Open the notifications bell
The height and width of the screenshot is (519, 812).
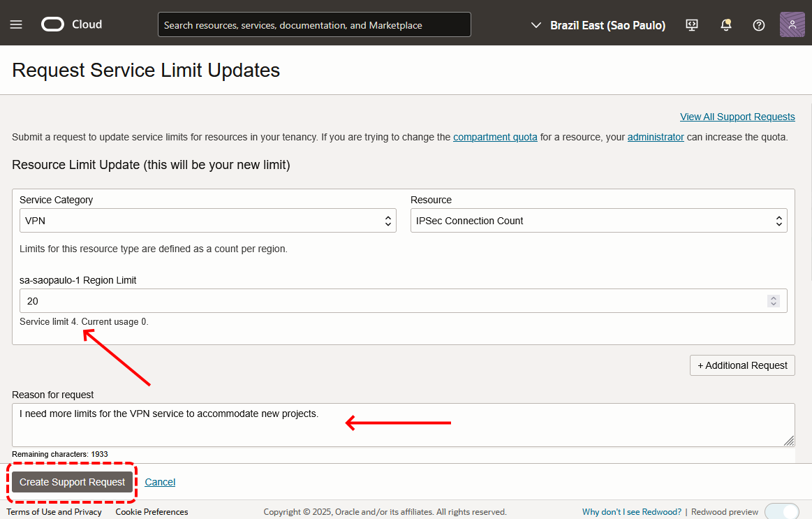[726, 25]
